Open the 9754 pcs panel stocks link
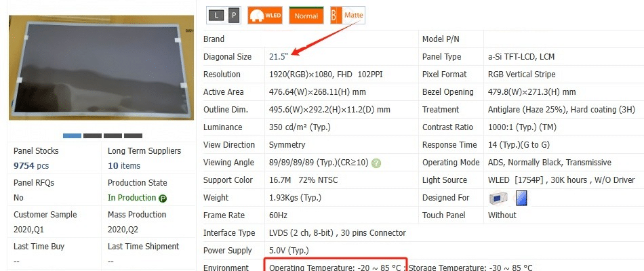Viewport: 644px width, 271px height. pyautogui.click(x=31, y=166)
